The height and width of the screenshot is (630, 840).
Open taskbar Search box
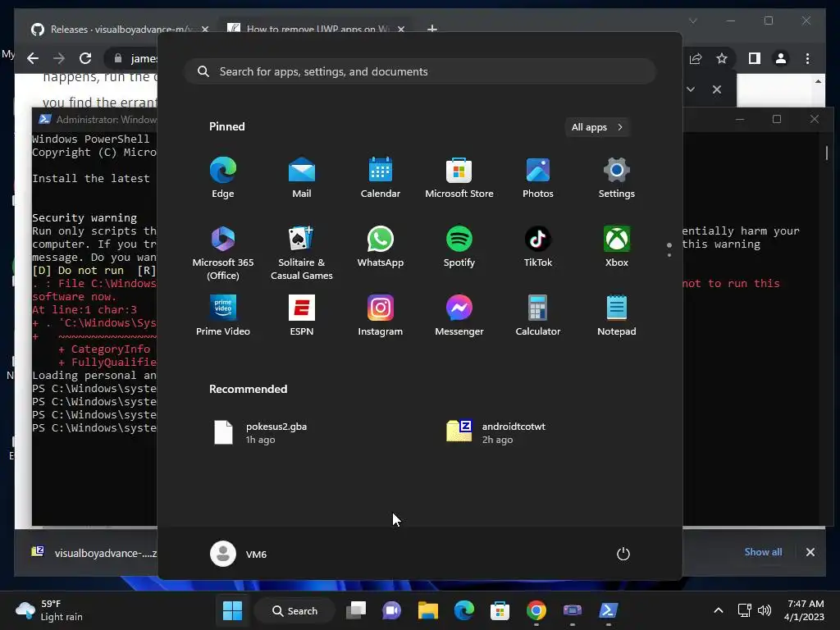[x=294, y=610]
